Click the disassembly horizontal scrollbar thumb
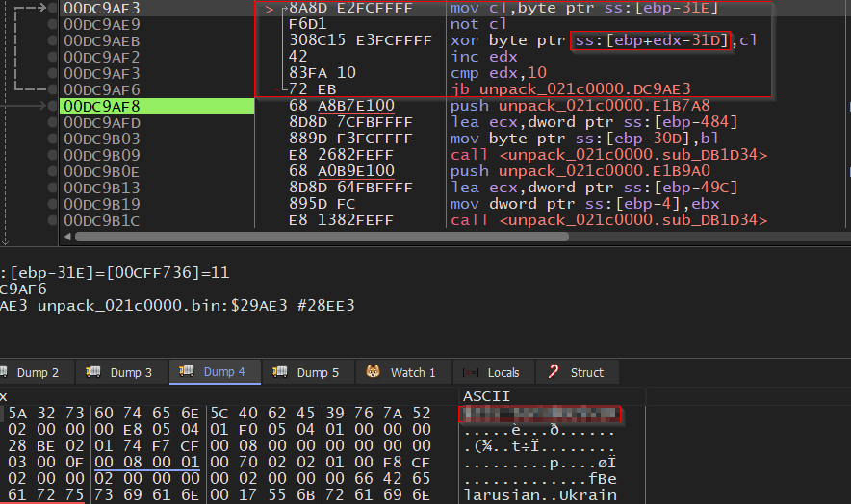This screenshot has height=504, width=851. pos(322,237)
